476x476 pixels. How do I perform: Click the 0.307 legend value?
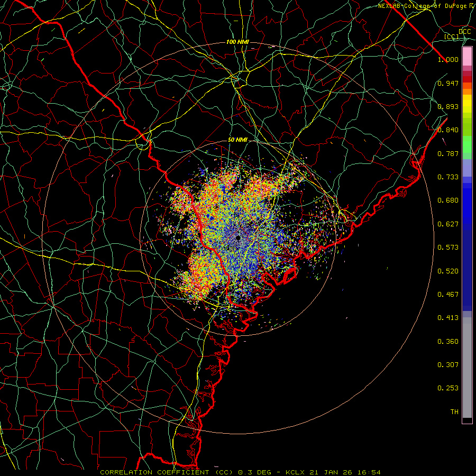(x=448, y=365)
